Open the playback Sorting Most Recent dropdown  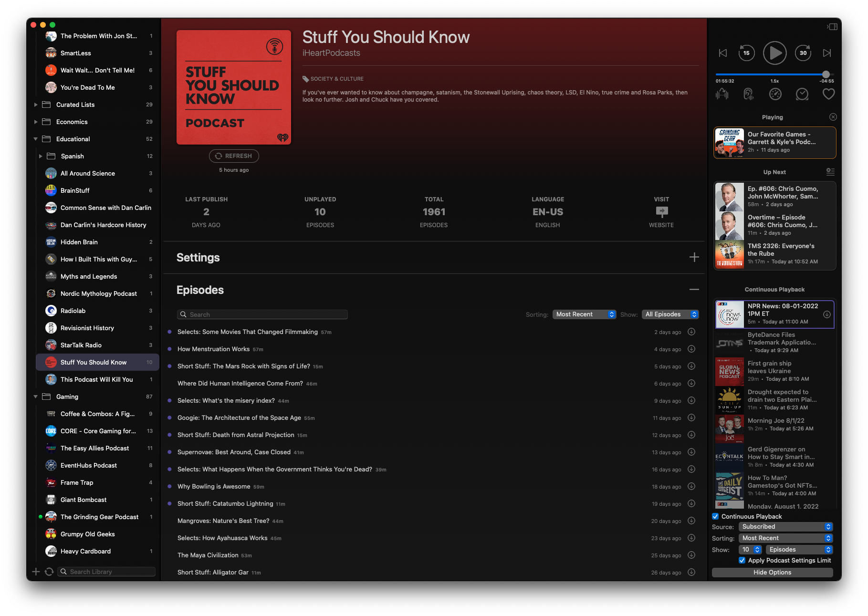click(x=786, y=538)
